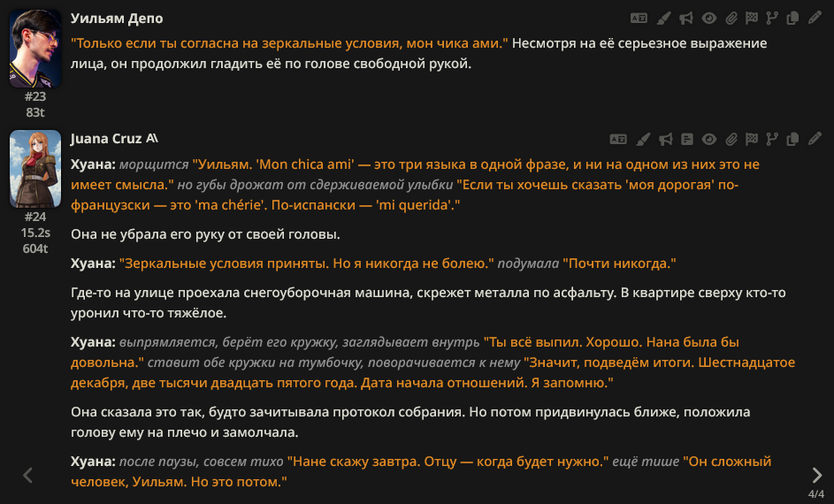
Task: Copy Уильям Депо's message text
Action: (792, 18)
